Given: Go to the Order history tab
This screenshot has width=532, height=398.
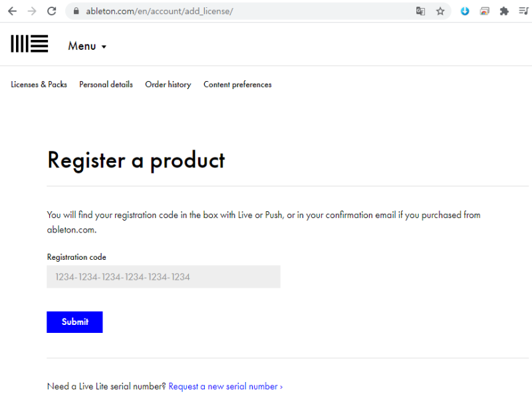Looking at the screenshot, I should click(168, 84).
